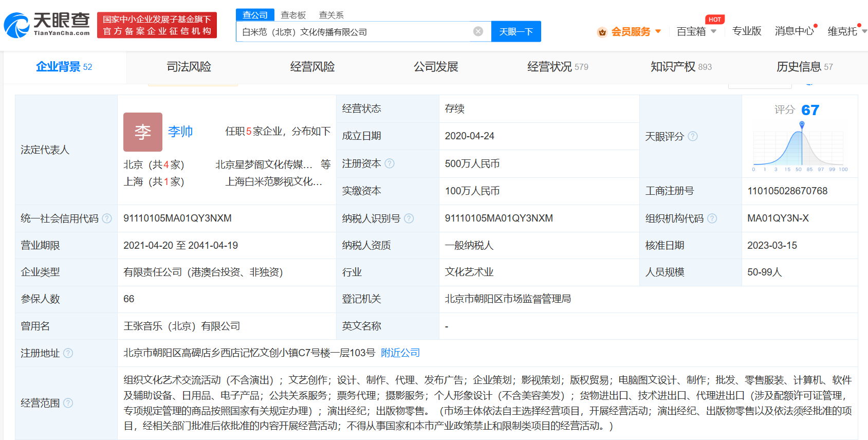Open help icon next to 注册资本

click(390, 163)
